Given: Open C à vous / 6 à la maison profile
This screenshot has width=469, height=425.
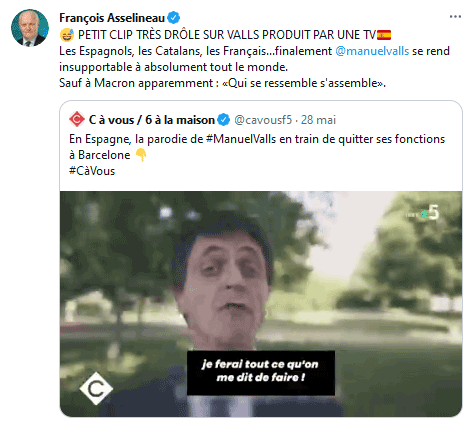Looking at the screenshot, I should click(152, 120).
